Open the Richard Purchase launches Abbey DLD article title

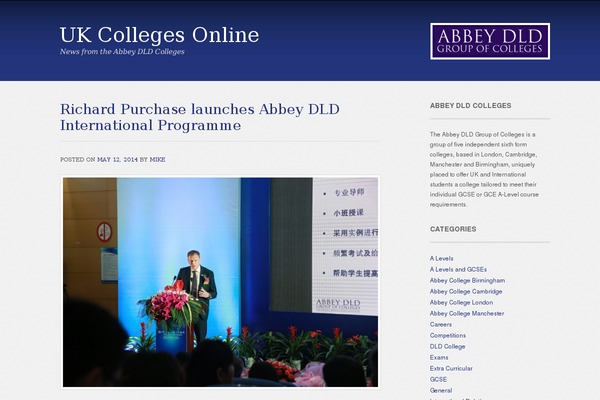pyautogui.click(x=200, y=117)
